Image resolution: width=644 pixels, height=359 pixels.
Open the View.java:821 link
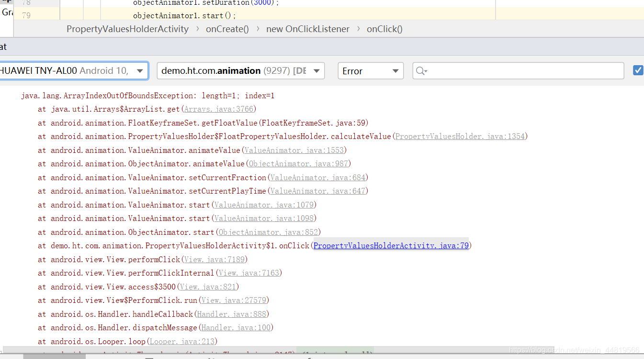click(x=208, y=287)
